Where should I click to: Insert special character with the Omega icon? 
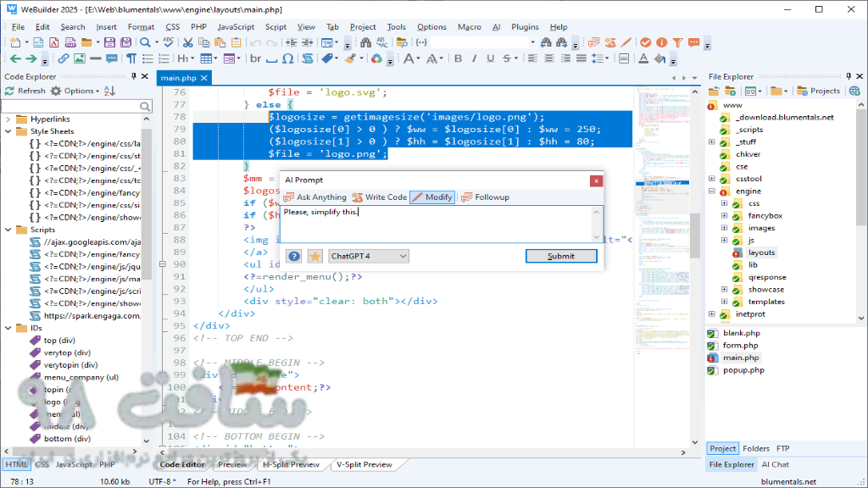coord(288,58)
